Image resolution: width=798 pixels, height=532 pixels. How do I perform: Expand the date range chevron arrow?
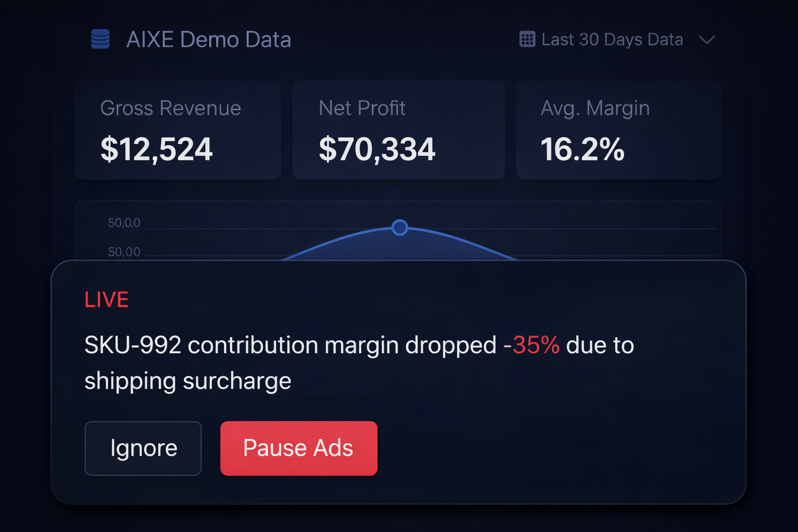(707, 40)
